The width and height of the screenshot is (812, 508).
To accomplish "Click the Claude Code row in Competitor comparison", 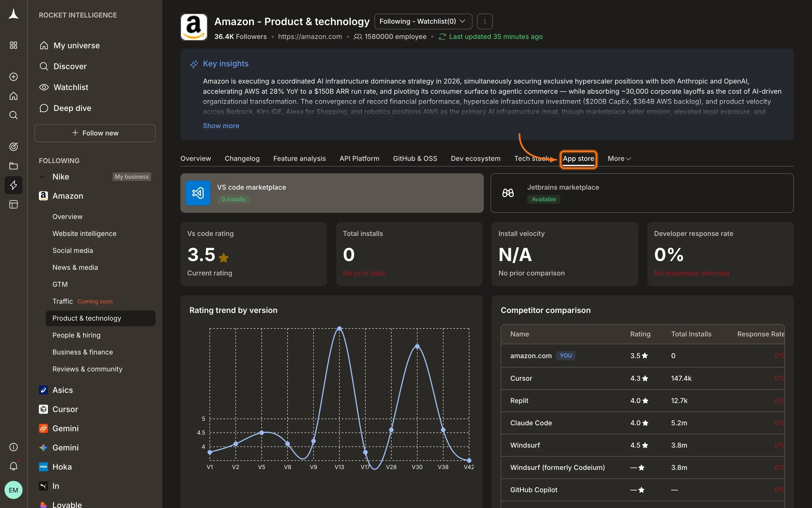I will tap(643, 423).
